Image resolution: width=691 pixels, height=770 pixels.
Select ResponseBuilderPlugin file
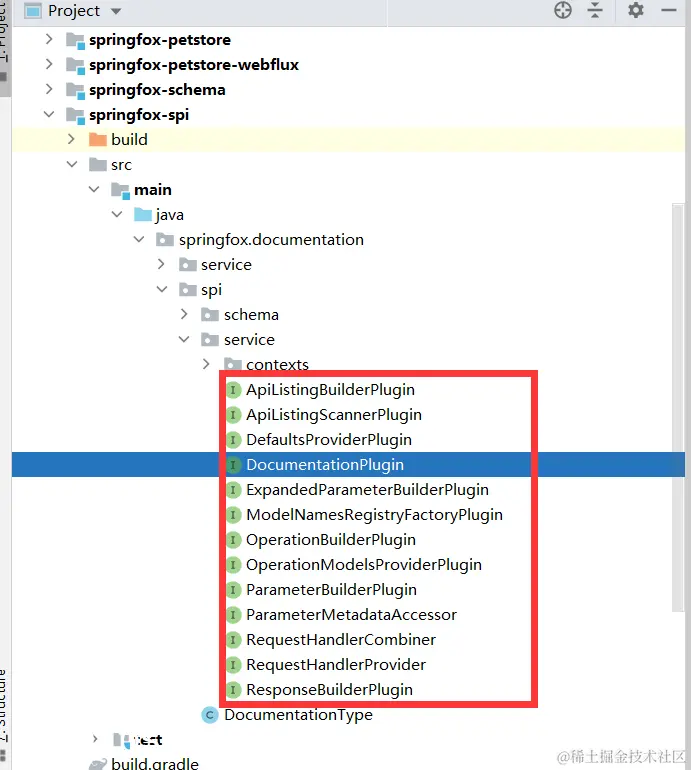(330, 690)
